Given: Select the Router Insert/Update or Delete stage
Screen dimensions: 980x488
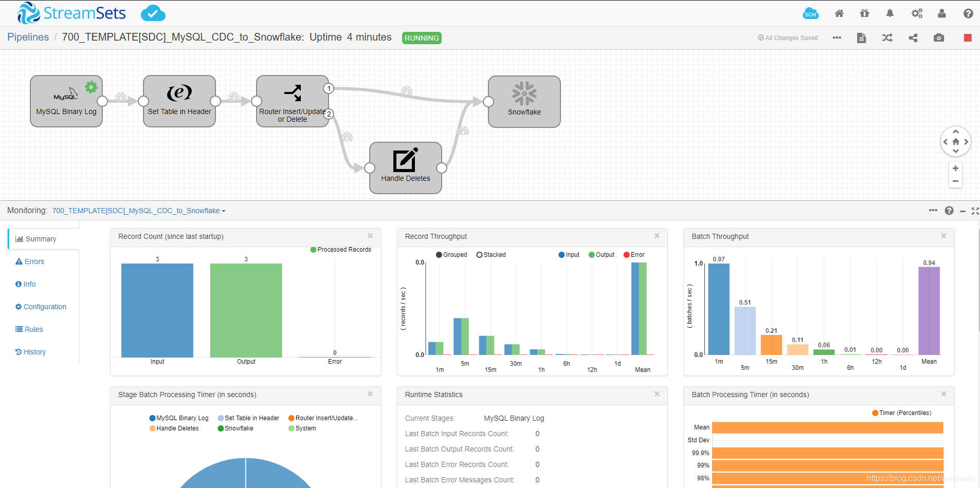Looking at the screenshot, I should point(293,101).
